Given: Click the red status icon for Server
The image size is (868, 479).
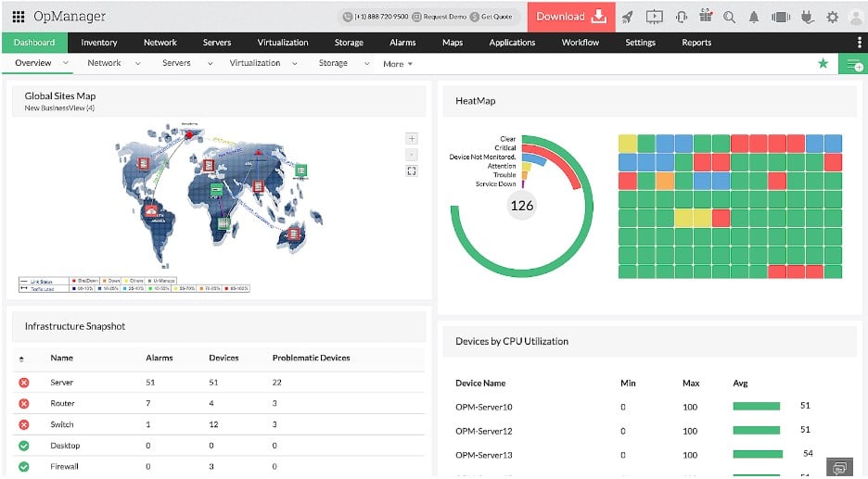Looking at the screenshot, I should 24,383.
